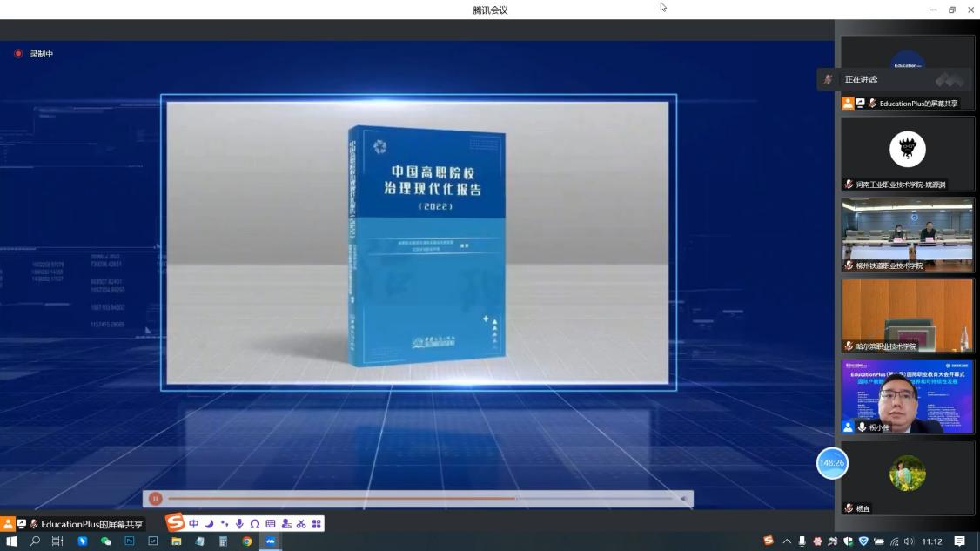This screenshot has height=551, width=980.
Task: Open Windows notification center
Action: click(x=960, y=541)
